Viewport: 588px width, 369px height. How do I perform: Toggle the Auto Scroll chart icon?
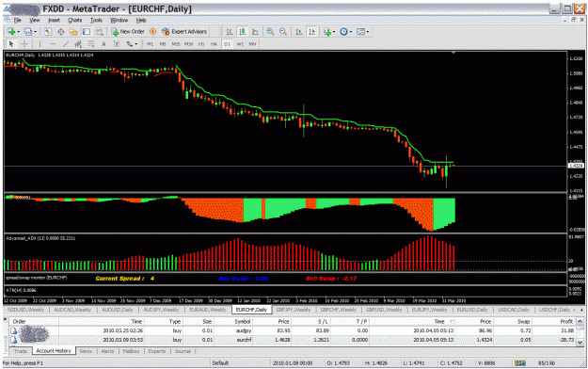299,32
